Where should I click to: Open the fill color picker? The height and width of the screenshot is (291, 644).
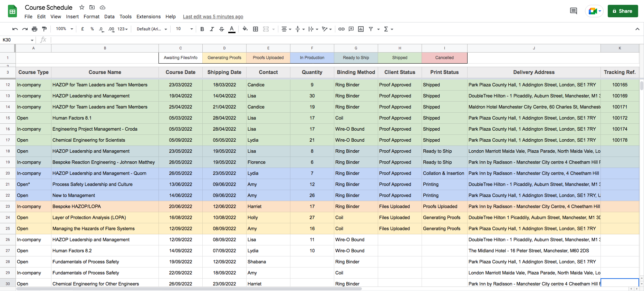(245, 29)
